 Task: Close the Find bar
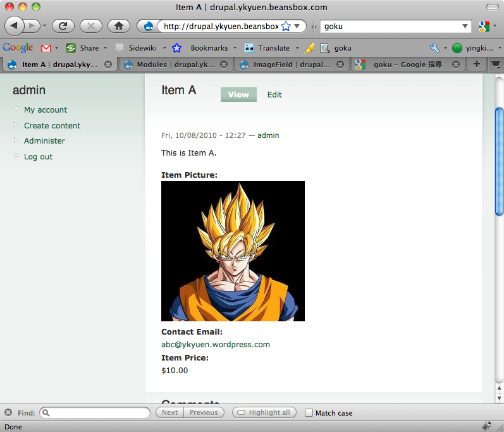click(8, 412)
